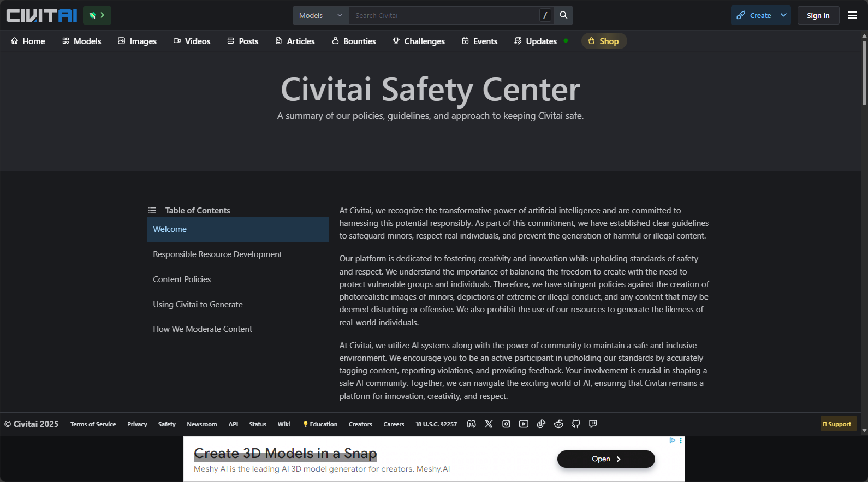Click the Table of Contents list icon
Image resolution: width=868 pixels, height=482 pixels.
152,211
